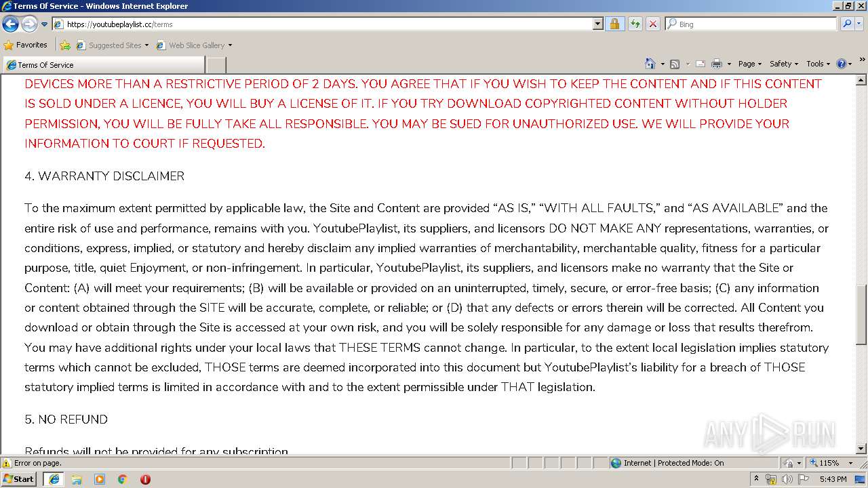Click Add to Favorites Bar icon

(65, 45)
